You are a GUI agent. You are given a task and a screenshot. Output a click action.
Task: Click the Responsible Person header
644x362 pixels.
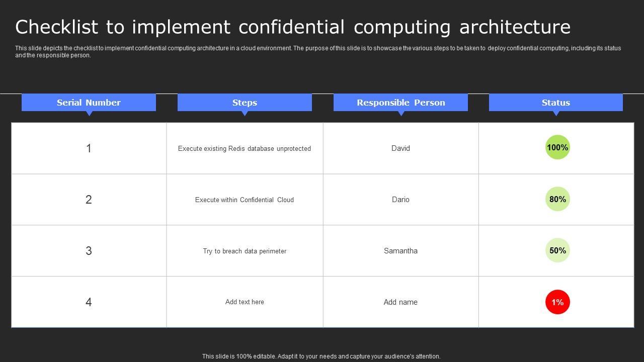(400, 103)
